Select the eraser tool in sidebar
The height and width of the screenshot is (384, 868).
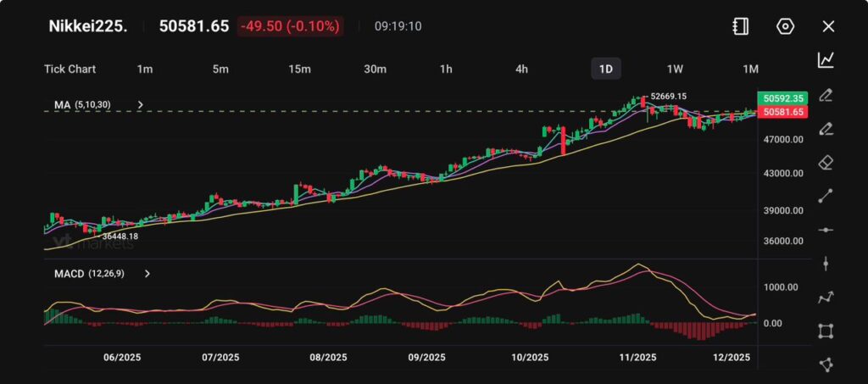point(825,162)
